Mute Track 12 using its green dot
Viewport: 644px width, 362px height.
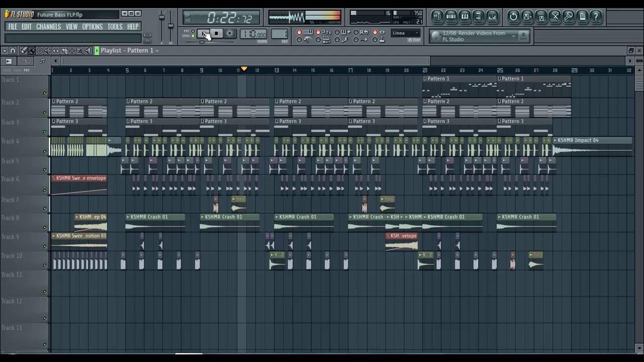tap(45, 318)
